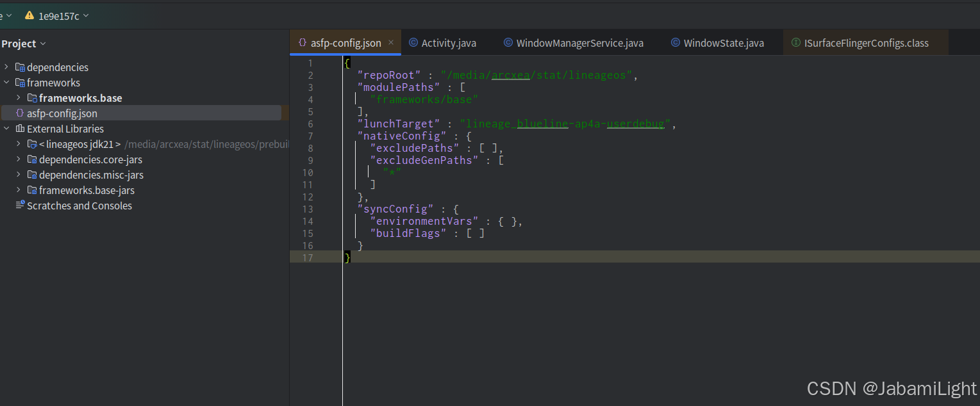Image resolution: width=980 pixels, height=406 pixels.
Task: Click the Scratches and Consoles icon
Action: coord(19,206)
